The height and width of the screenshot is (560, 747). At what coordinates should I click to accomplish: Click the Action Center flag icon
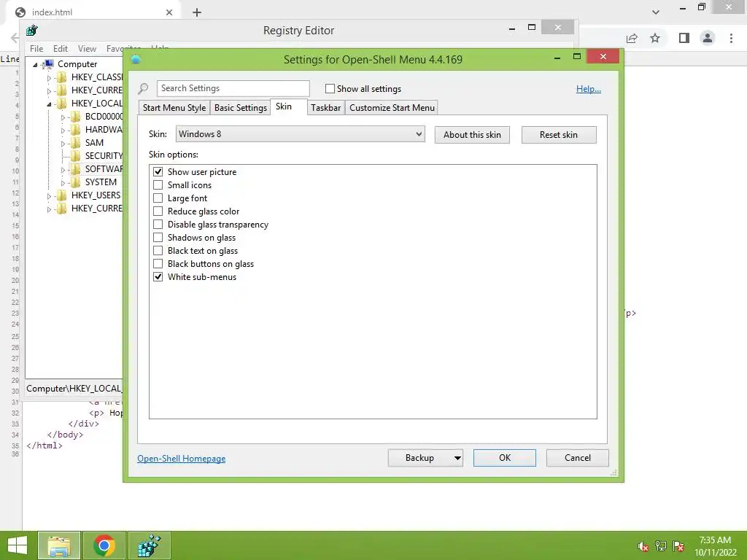(x=678, y=546)
